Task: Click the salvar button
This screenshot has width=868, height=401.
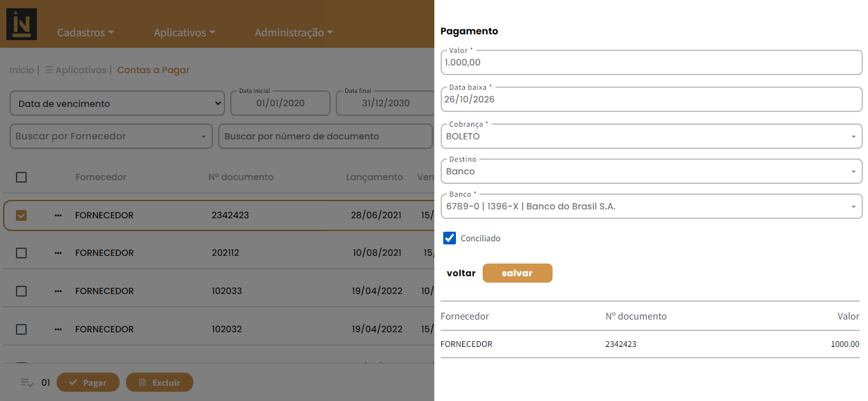Action: click(x=518, y=273)
